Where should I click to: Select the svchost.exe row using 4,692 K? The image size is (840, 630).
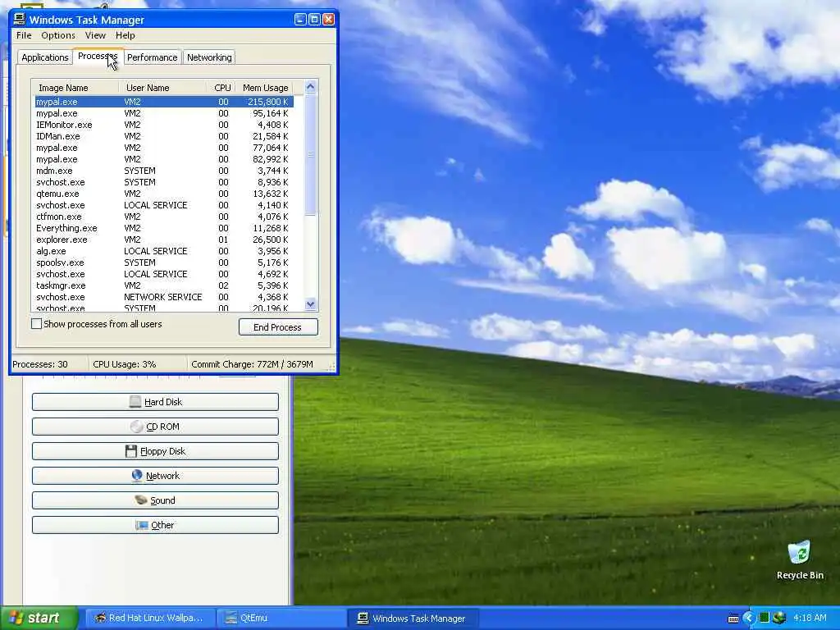pyautogui.click(x=164, y=274)
